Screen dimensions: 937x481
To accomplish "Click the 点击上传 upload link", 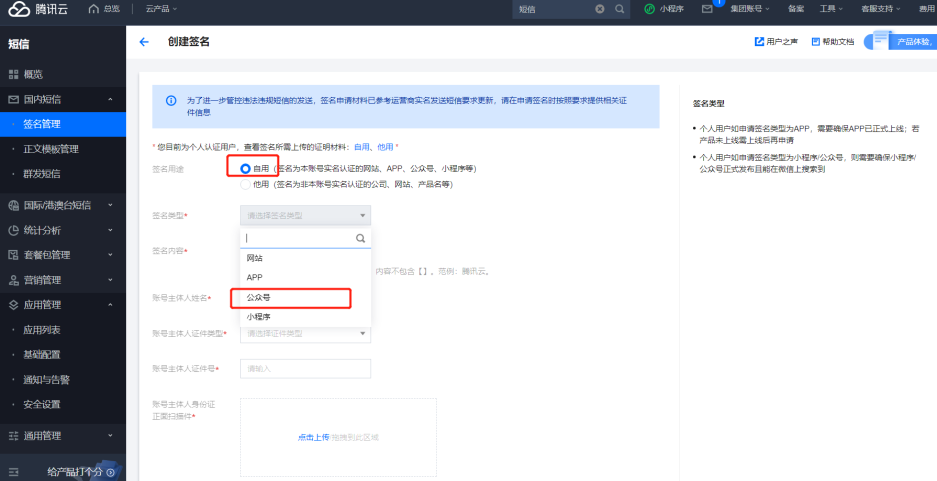I will 313,437.
